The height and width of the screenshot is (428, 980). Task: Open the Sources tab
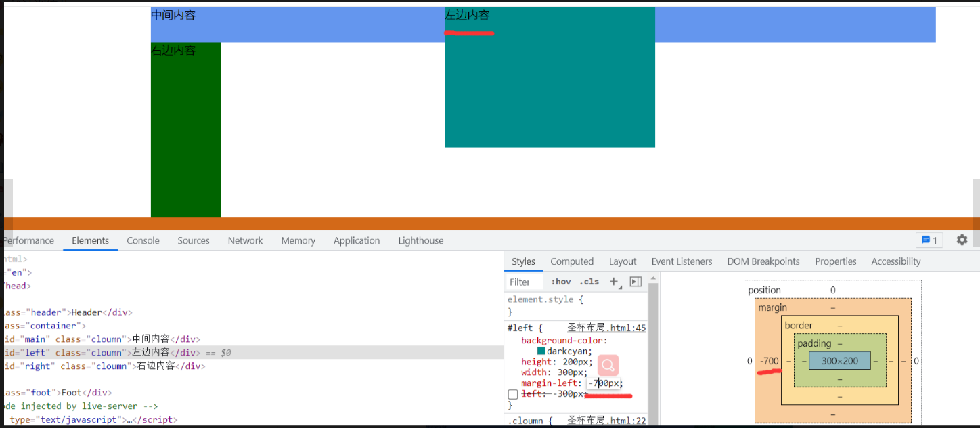(194, 240)
